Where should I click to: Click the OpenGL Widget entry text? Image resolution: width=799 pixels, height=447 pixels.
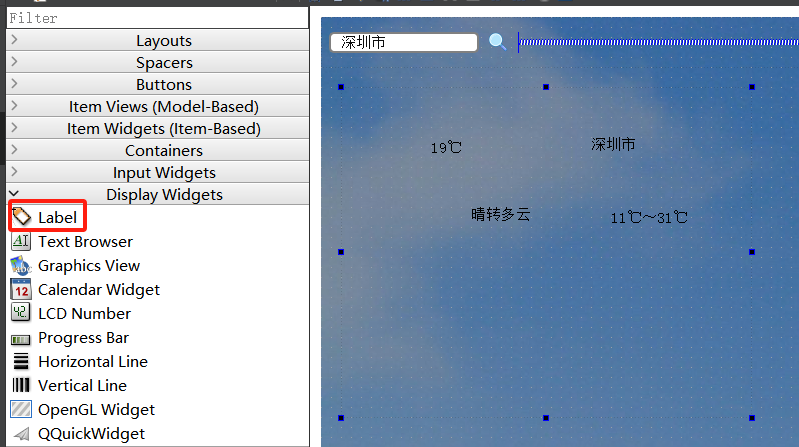[x=96, y=409]
